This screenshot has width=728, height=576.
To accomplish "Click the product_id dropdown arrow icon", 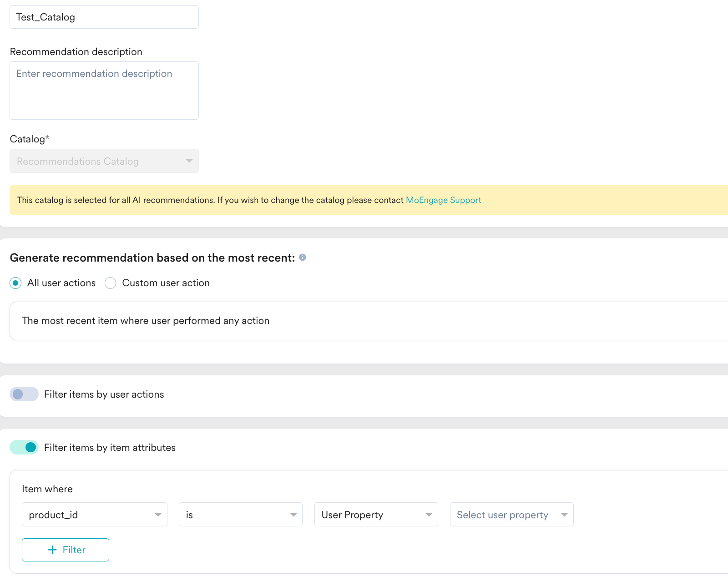I will (x=158, y=515).
